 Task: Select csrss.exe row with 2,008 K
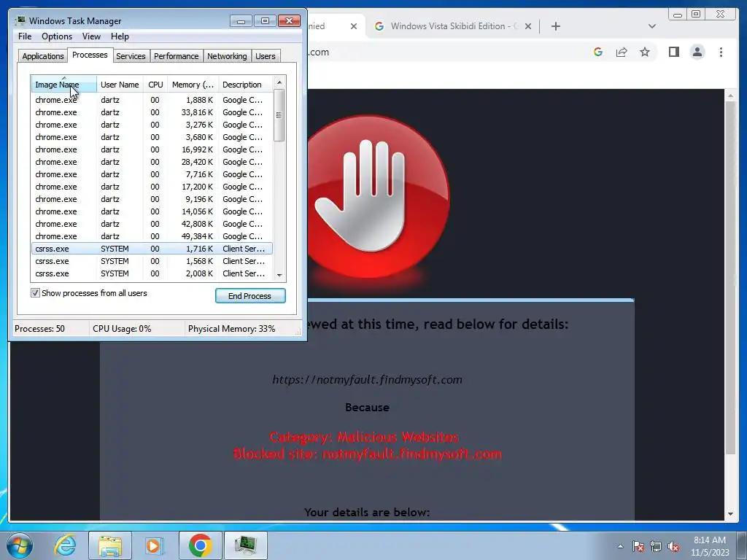tap(152, 273)
